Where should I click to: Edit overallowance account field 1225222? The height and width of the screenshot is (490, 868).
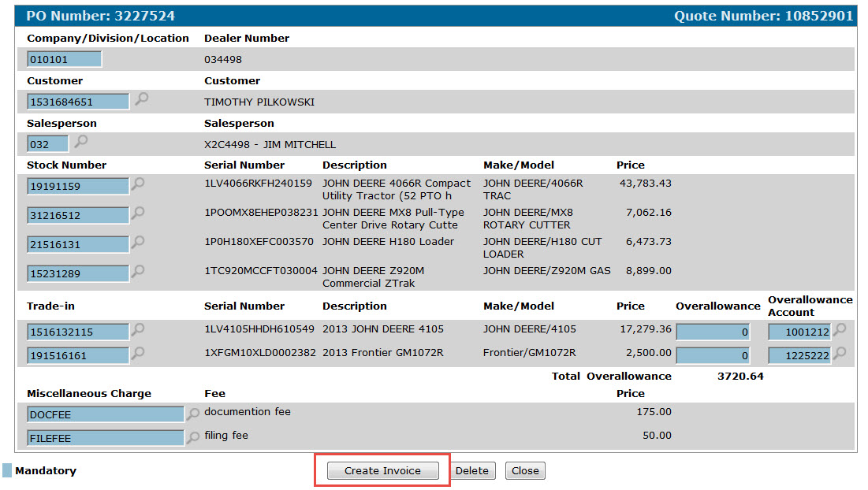(x=799, y=355)
